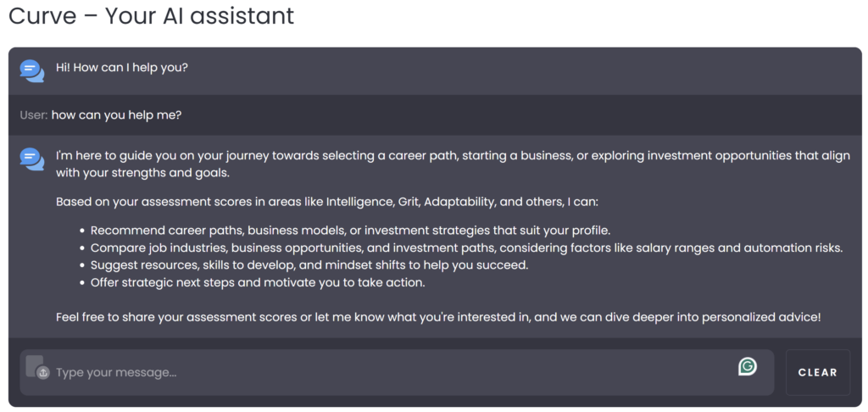868x412 pixels.
Task: Open the file upload icon in the message box
Action: pos(43,373)
